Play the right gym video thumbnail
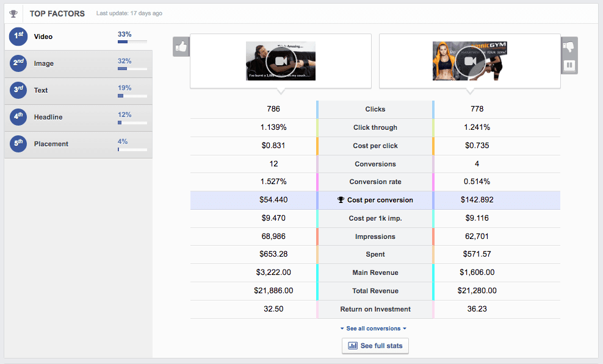This screenshot has width=603, height=364. click(470, 61)
